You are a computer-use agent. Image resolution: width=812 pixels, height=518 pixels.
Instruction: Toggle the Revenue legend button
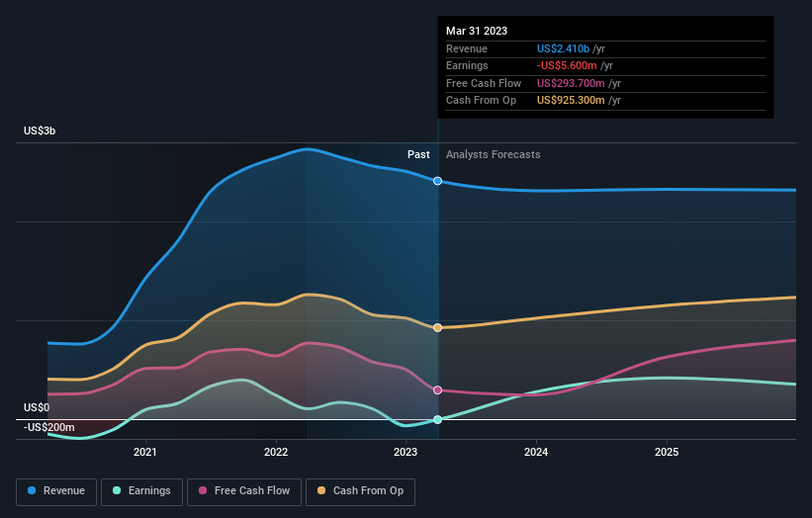click(56, 491)
